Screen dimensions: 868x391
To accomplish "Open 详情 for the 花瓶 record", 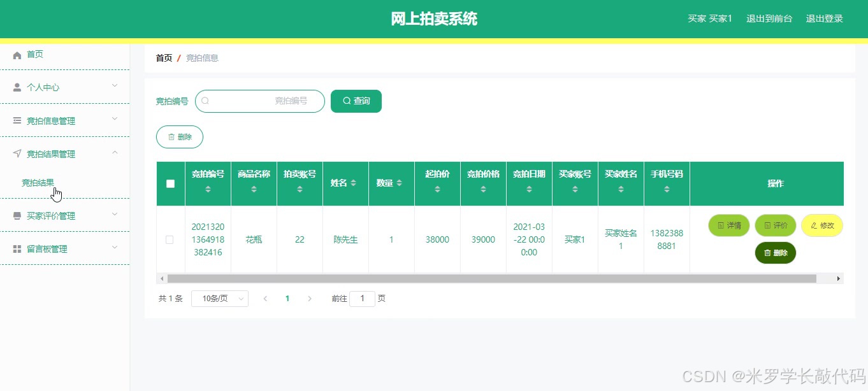I will point(728,225).
